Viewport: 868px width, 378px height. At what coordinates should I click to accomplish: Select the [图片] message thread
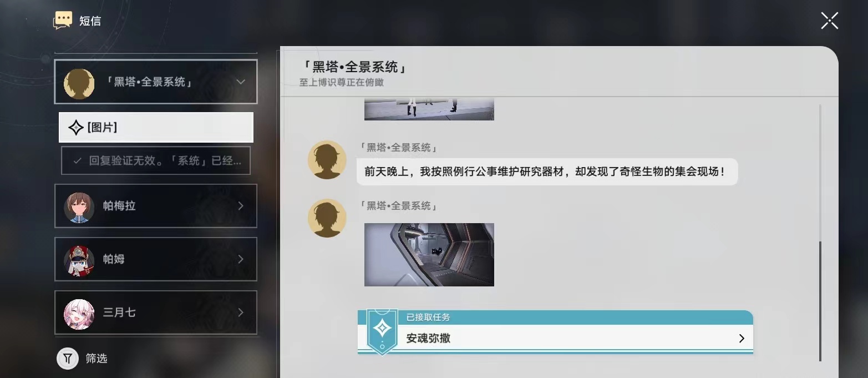point(156,128)
